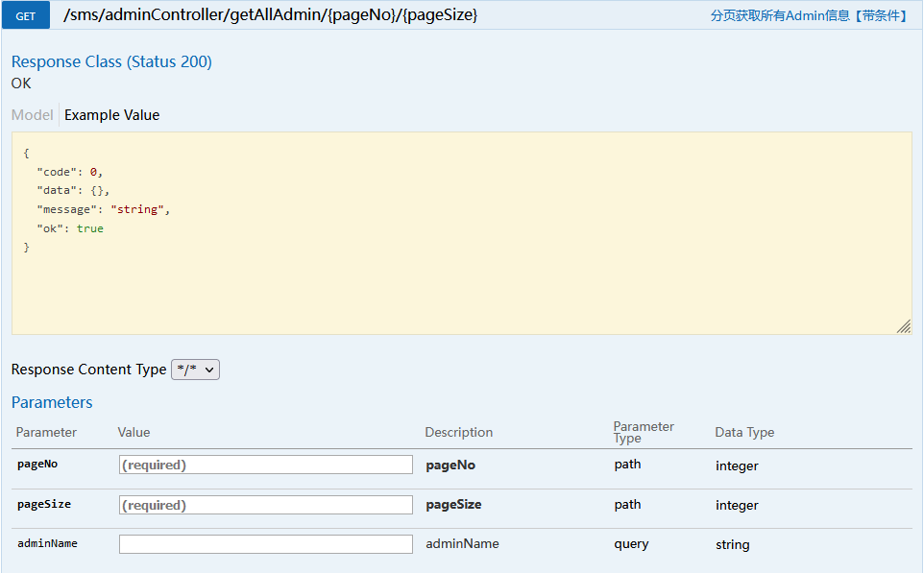
Task: Click the GET method badge
Action: click(25, 16)
